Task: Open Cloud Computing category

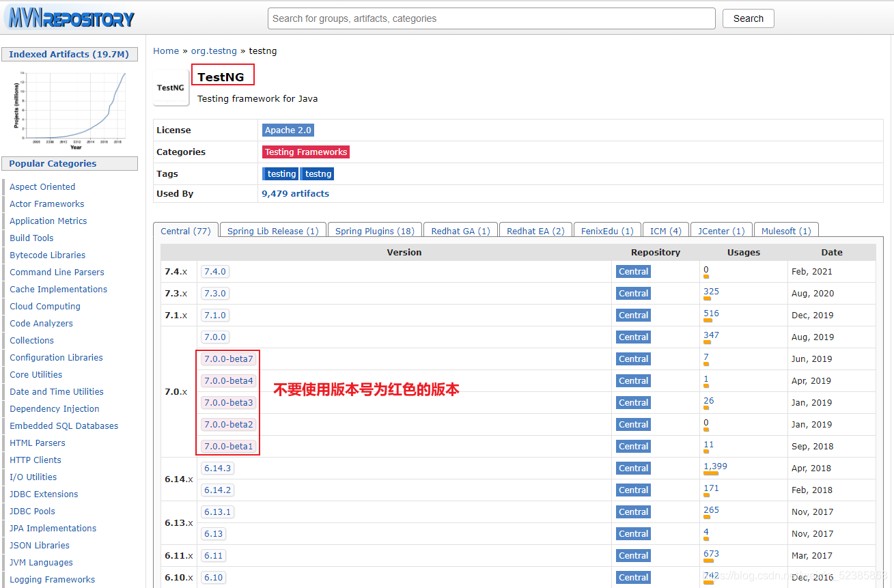Action: coord(45,306)
